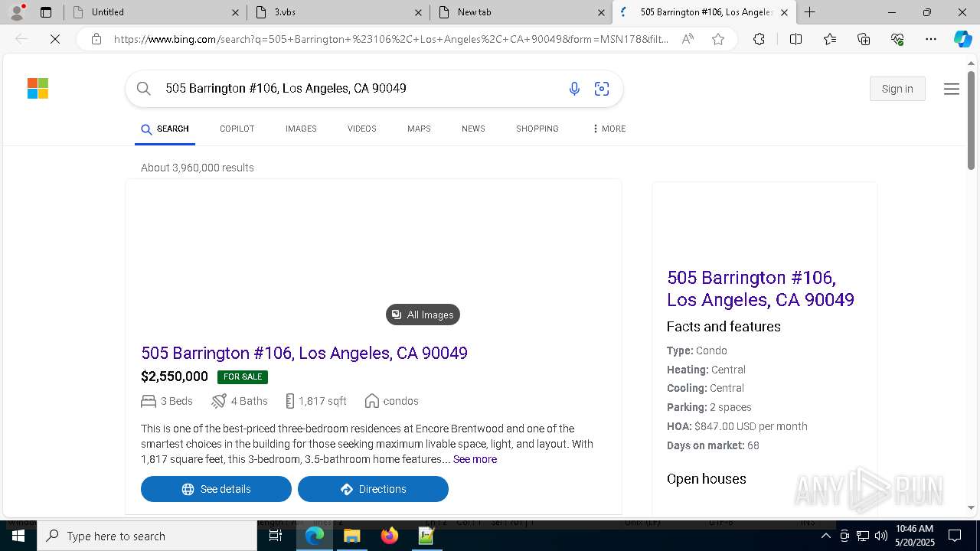The height and width of the screenshot is (551, 980).
Task: Select the IMAGES search tab
Action: 301,129
